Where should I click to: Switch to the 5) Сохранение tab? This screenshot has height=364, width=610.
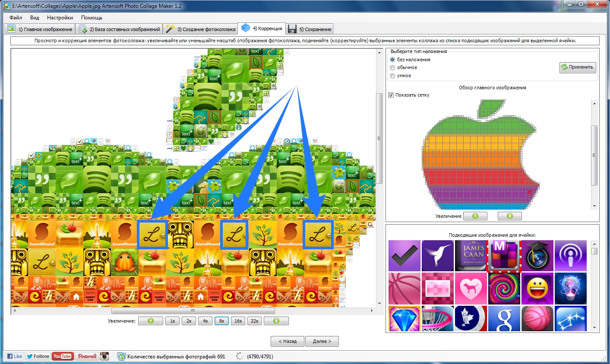[x=310, y=29]
